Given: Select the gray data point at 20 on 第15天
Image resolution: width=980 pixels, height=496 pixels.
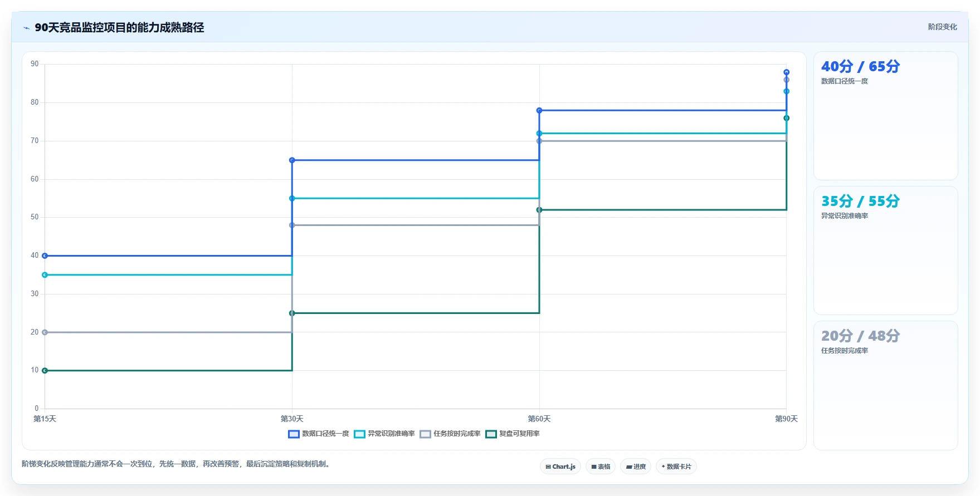Looking at the screenshot, I should (x=45, y=332).
